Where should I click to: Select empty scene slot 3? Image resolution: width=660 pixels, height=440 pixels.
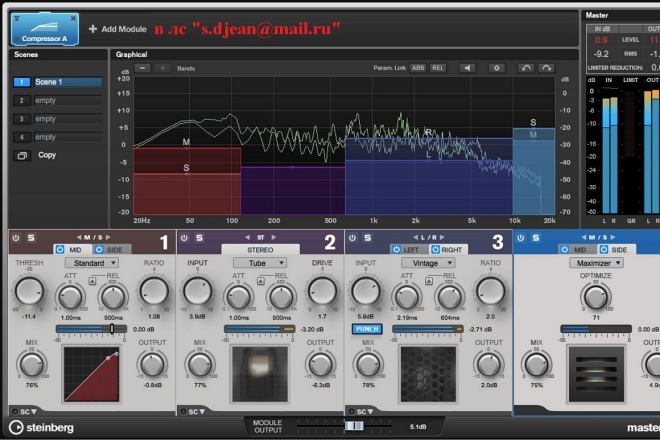pos(58,119)
